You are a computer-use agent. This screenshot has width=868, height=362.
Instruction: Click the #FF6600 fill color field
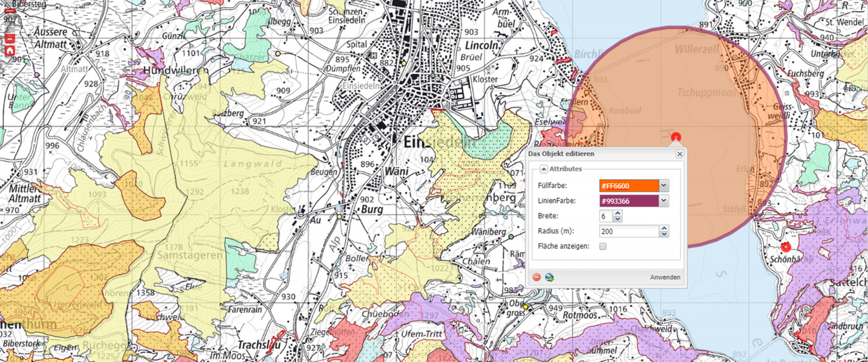(x=628, y=186)
